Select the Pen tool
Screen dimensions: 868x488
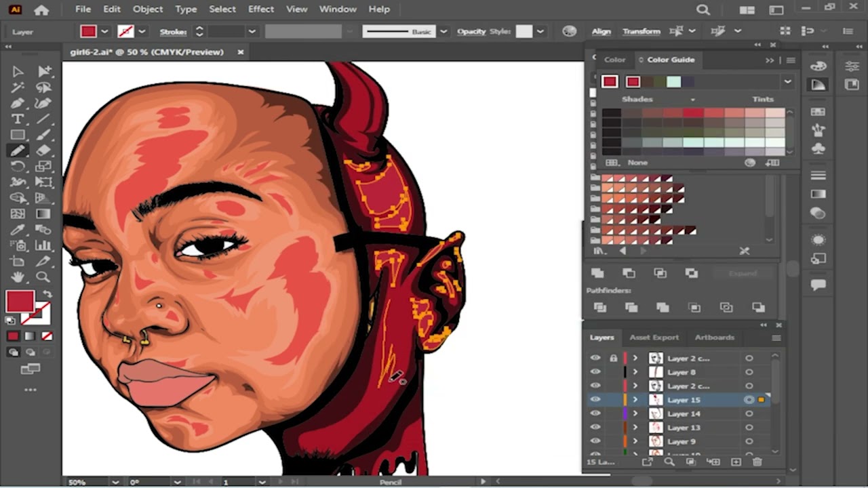point(18,103)
